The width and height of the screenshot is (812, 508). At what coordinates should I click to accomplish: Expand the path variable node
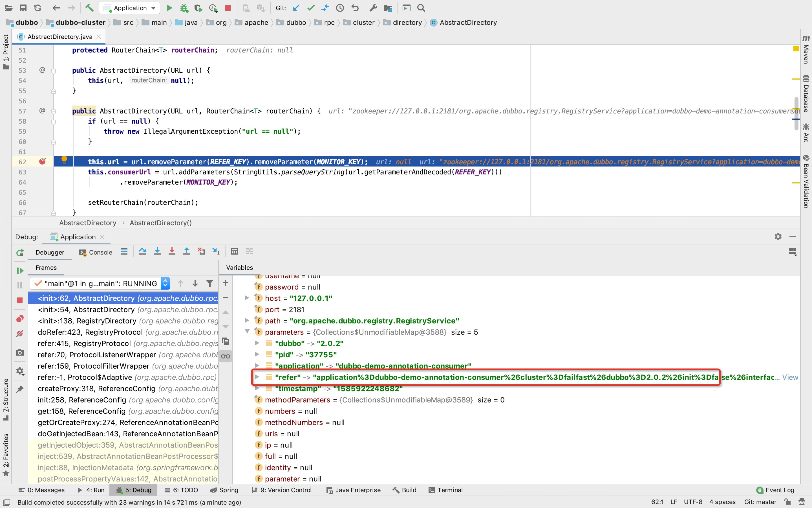(247, 321)
